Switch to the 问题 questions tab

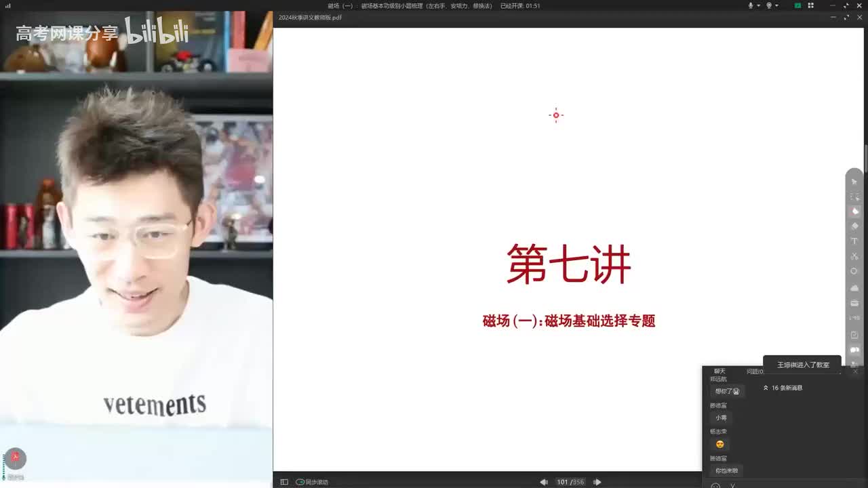pos(755,371)
